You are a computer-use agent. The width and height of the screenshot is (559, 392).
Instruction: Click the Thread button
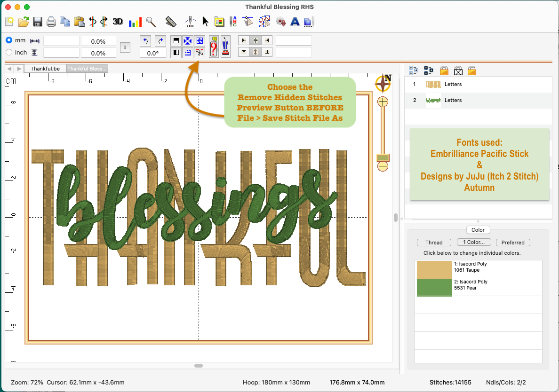click(x=433, y=243)
